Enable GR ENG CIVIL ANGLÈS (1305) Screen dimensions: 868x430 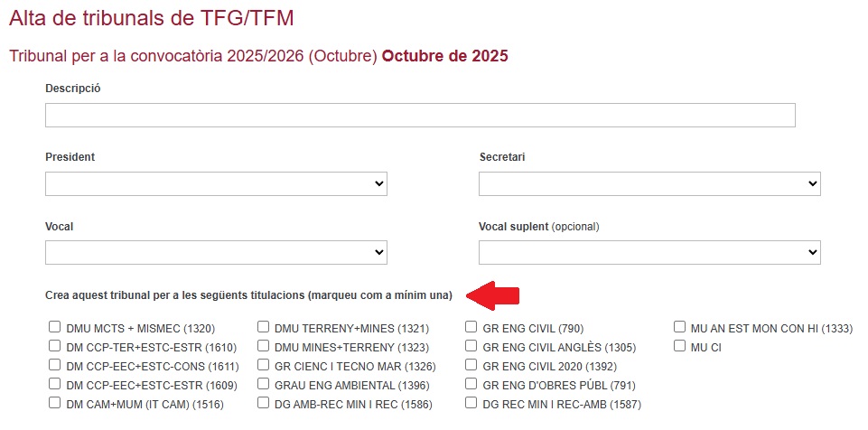pos(471,346)
